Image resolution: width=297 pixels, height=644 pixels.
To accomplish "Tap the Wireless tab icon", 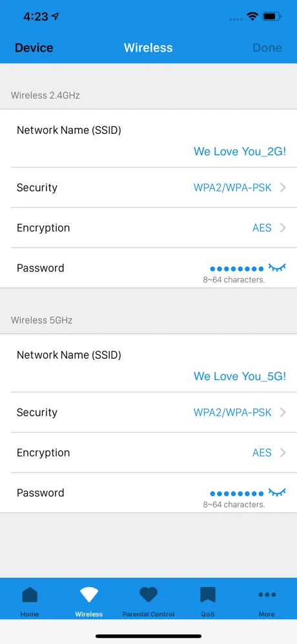I will click(89, 594).
